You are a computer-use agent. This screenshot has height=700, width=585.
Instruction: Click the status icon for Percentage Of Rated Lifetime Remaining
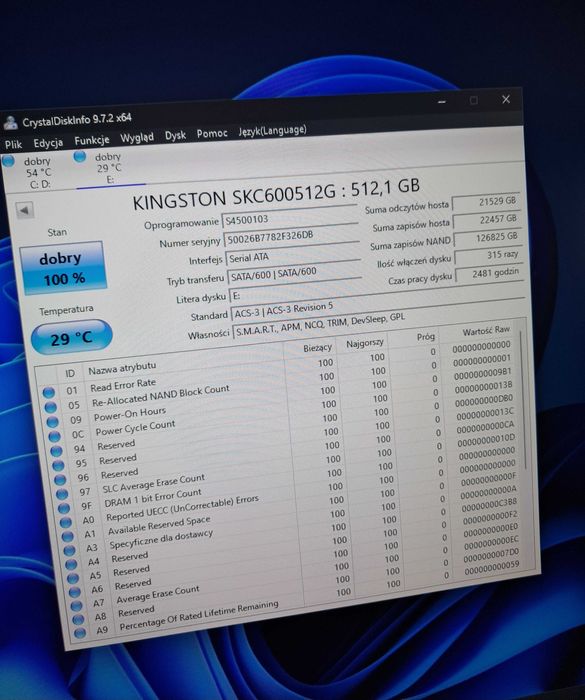click(x=80, y=632)
